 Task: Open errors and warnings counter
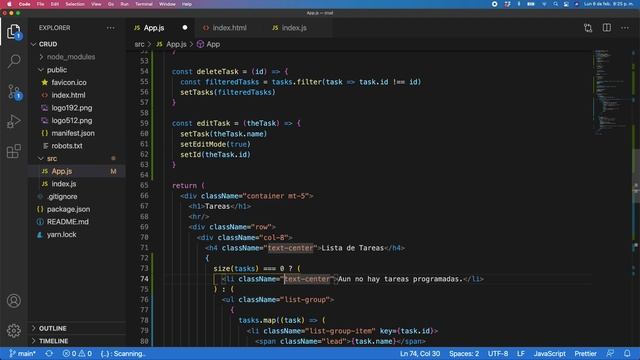[x=77, y=353]
